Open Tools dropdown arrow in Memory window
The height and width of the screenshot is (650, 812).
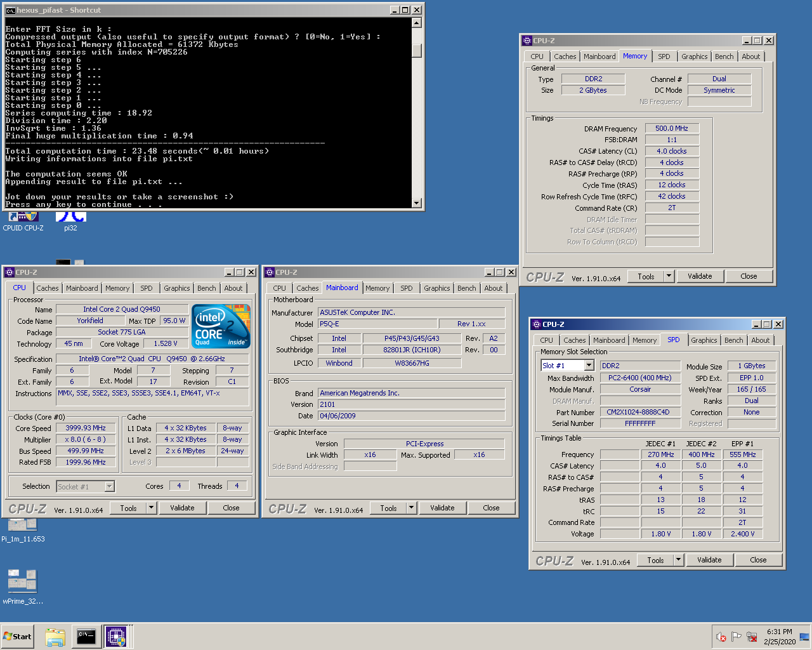click(x=669, y=276)
